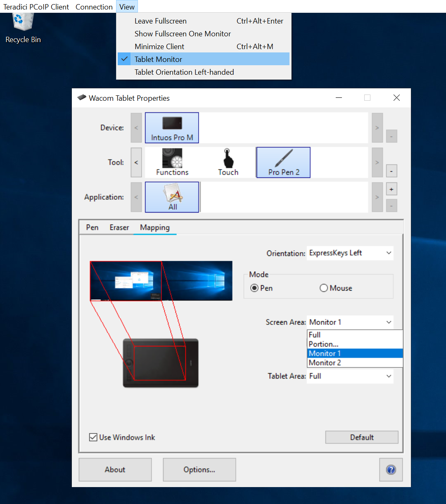Click the Options... button
446x504 pixels.
coord(199,470)
